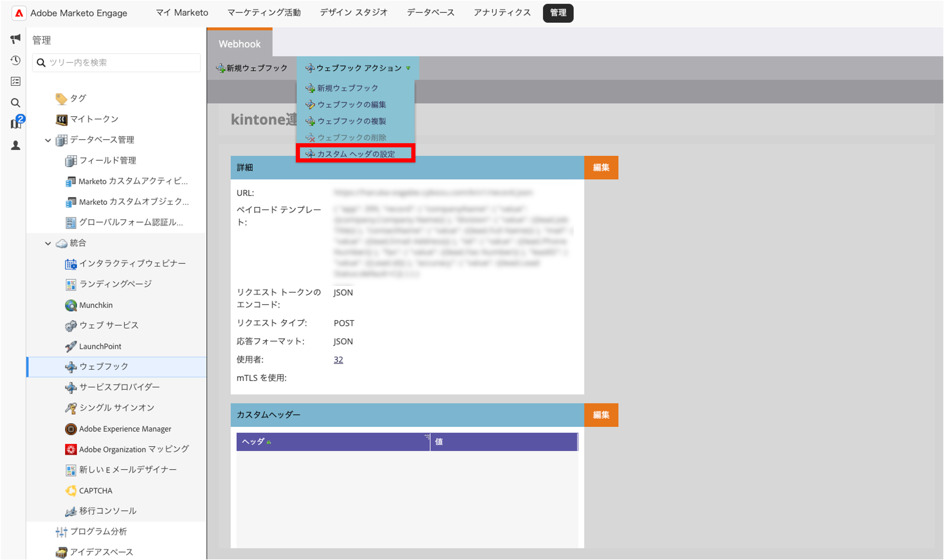Screen dimensions: 944x560
Task: Click 編集 button for カスタムヘッダー section
Action: [x=601, y=415]
